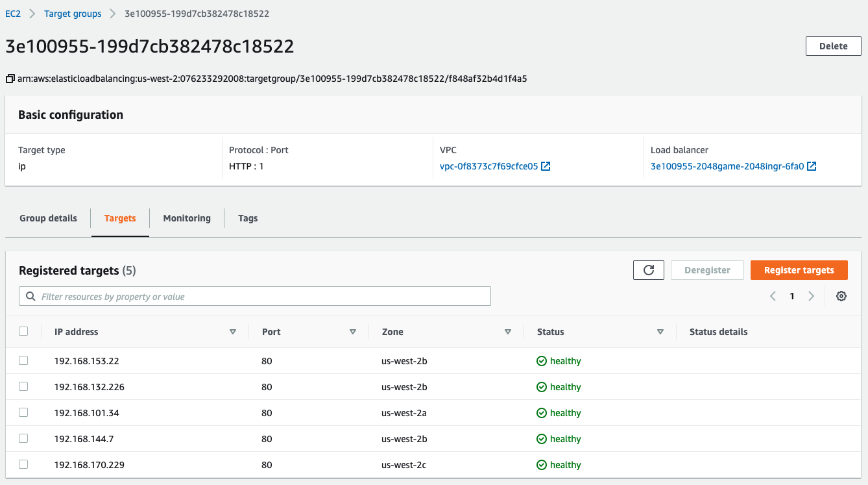
Task: Open table display preferences gear
Action: point(841,295)
